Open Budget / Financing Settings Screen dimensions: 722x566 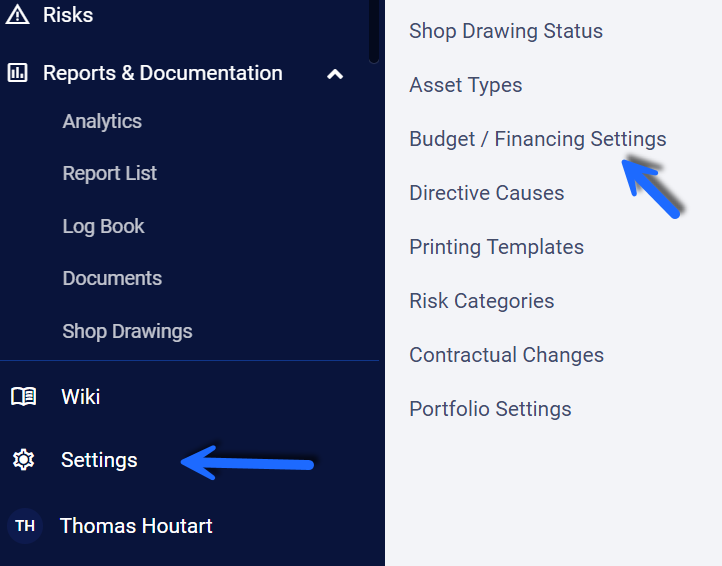coord(538,140)
